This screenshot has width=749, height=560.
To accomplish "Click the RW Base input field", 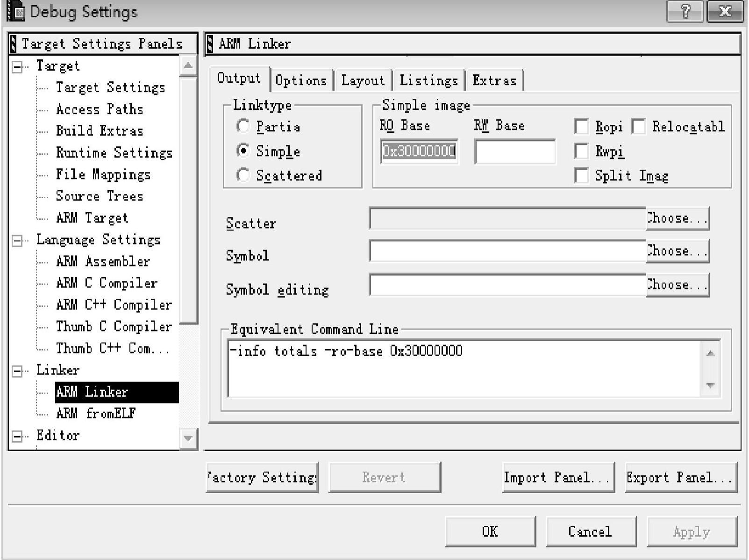I will coord(515,151).
